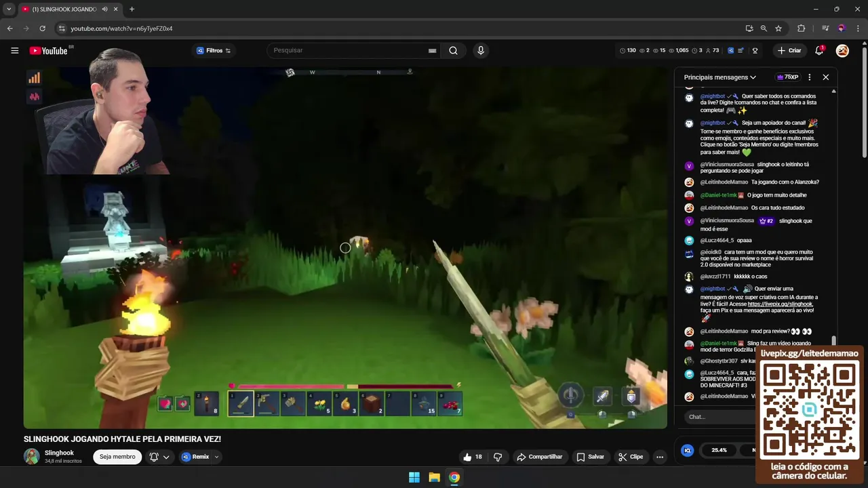The width and height of the screenshot is (868, 488).
Task: Open File Explorer from taskbar
Action: pyautogui.click(x=434, y=477)
